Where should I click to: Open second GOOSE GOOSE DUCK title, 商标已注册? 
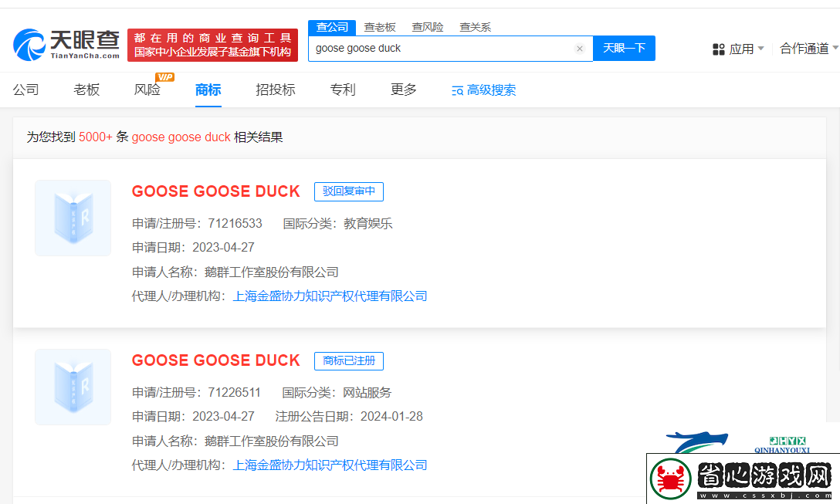coord(216,360)
